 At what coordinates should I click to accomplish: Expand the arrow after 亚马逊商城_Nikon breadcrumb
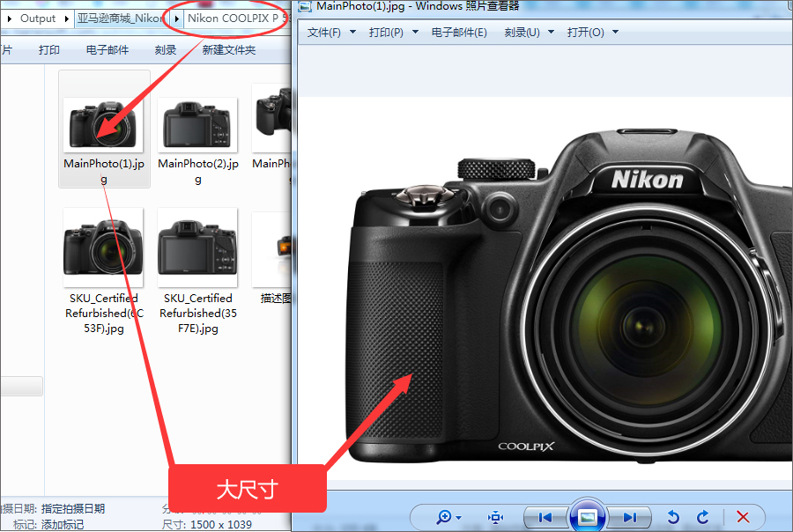click(176, 18)
